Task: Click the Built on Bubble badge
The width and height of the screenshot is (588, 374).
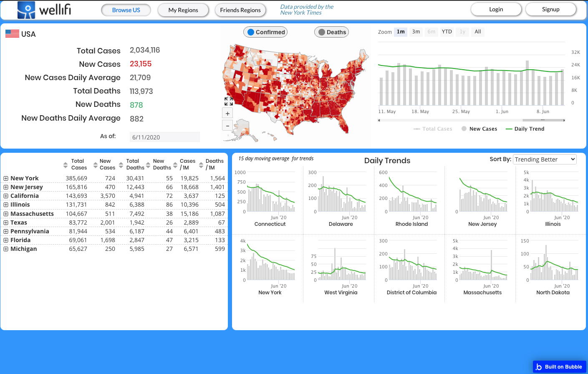Action: [x=559, y=366]
